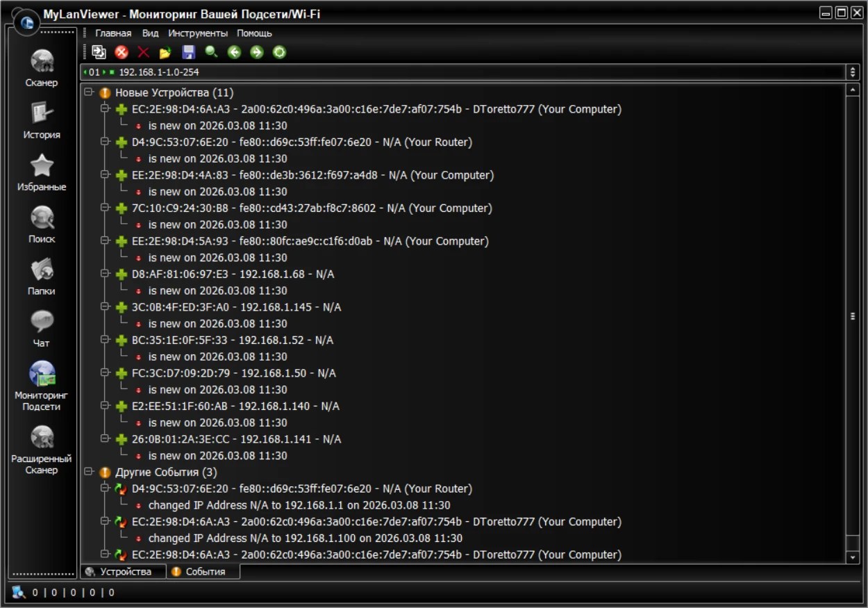Viewport: 868px width, 608px height.
Task: Click the Чат speech bubble icon
Action: [42, 322]
